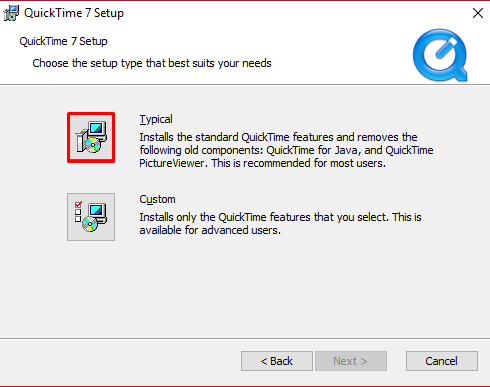The height and width of the screenshot is (387, 490).
Task: Click the computer monitor in the Custom icon
Action: tap(98, 212)
